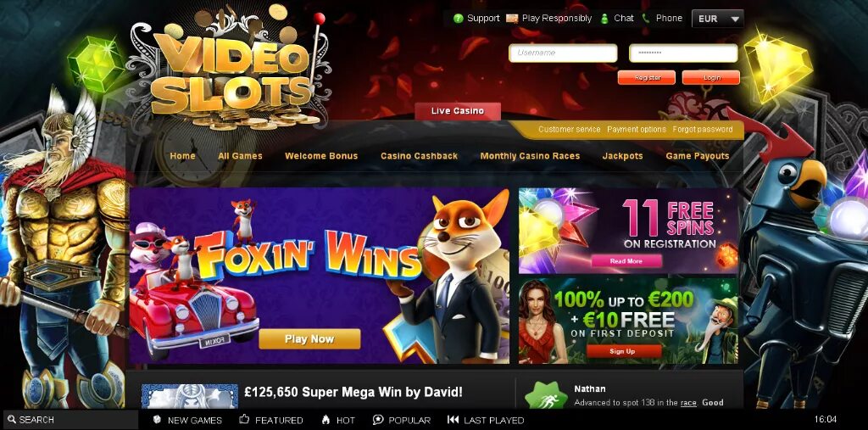Click the search magnifier icon in bottom bar
The width and height of the screenshot is (868, 430).
coord(11,420)
